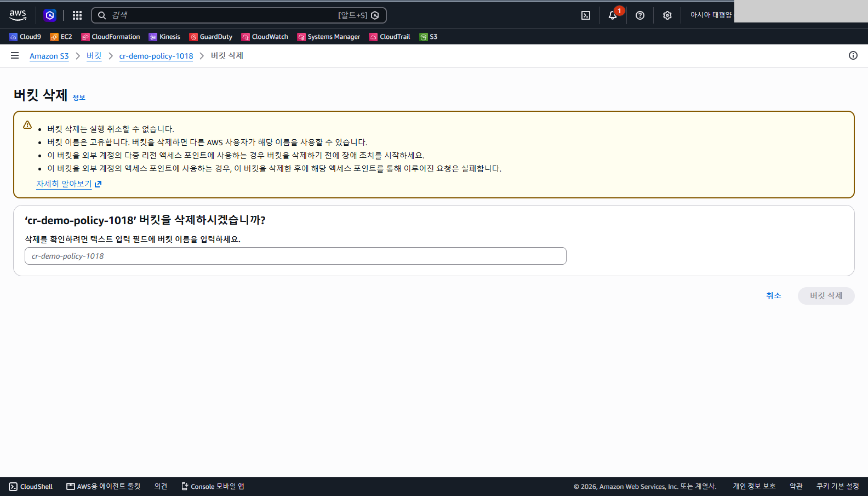Click the bucket name confirmation text field

[295, 256]
